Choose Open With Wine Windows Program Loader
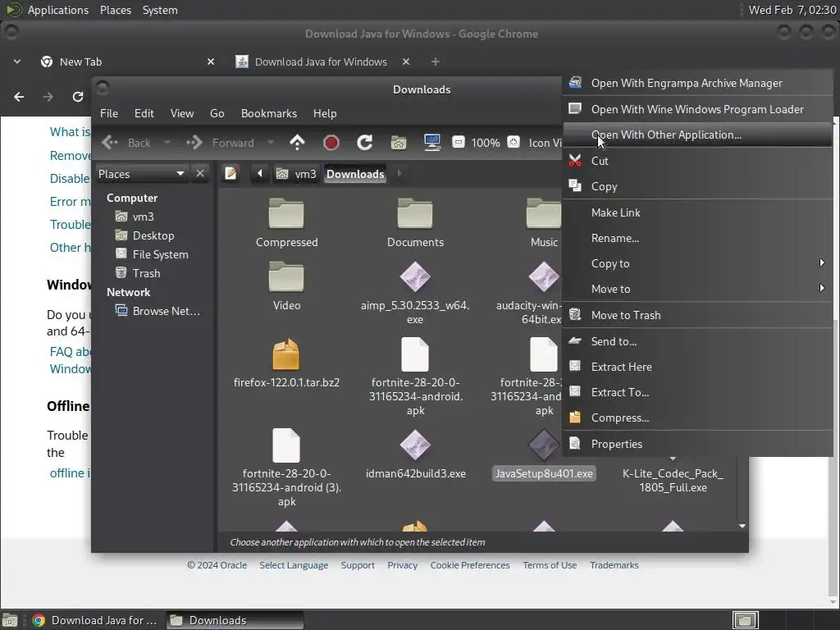Screen dimensions: 840x630 point(697,109)
